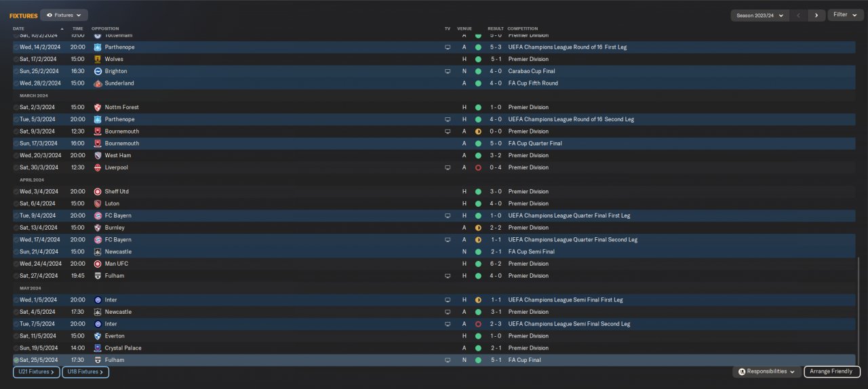Image resolution: width=868 pixels, height=389 pixels.
Task: Click the Arrange Friendly button
Action: [x=832, y=372]
